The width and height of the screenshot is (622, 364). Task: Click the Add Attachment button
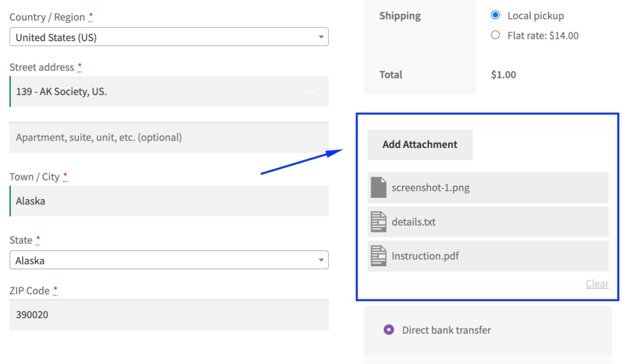420,144
